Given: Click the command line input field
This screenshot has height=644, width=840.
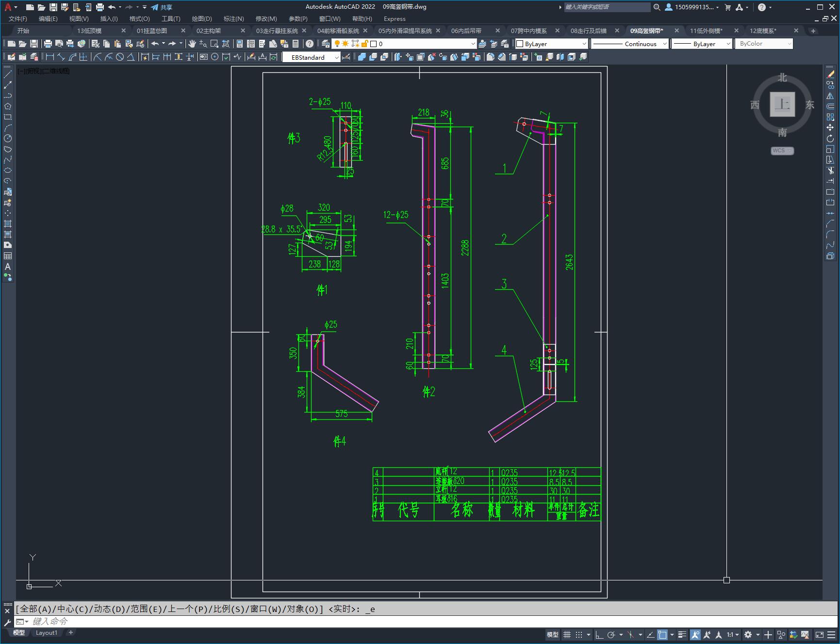Looking at the screenshot, I should click(427, 621).
